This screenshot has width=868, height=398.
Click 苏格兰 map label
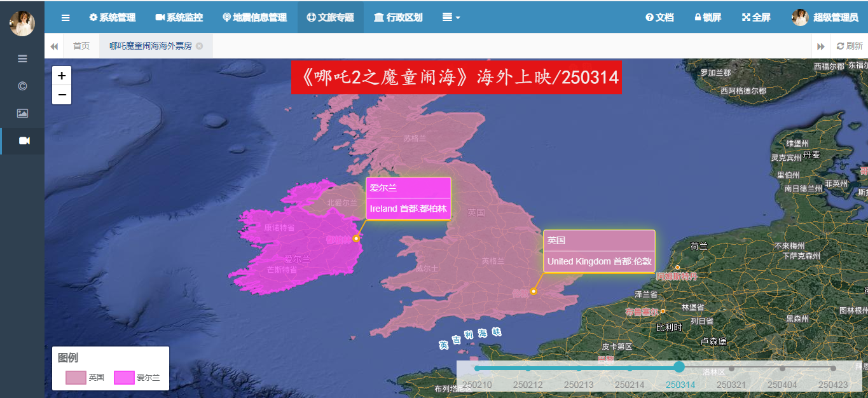point(415,138)
